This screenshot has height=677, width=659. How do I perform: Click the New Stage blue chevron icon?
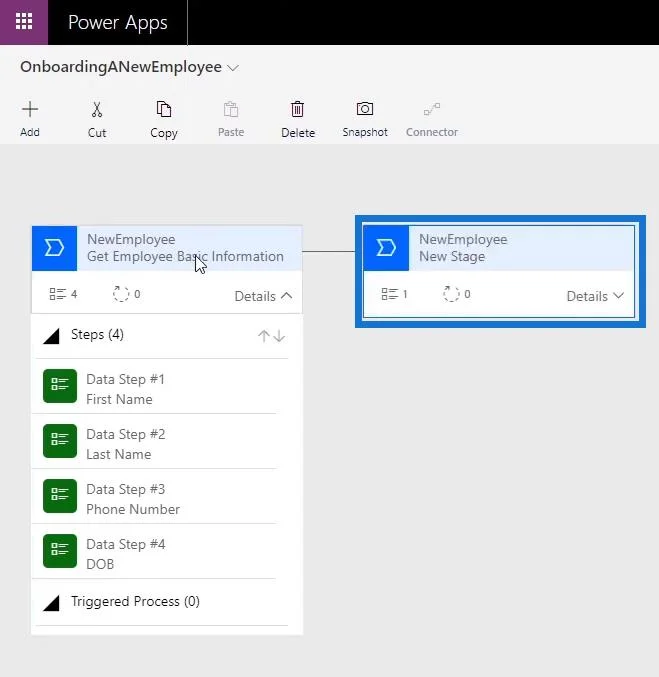click(x=386, y=248)
